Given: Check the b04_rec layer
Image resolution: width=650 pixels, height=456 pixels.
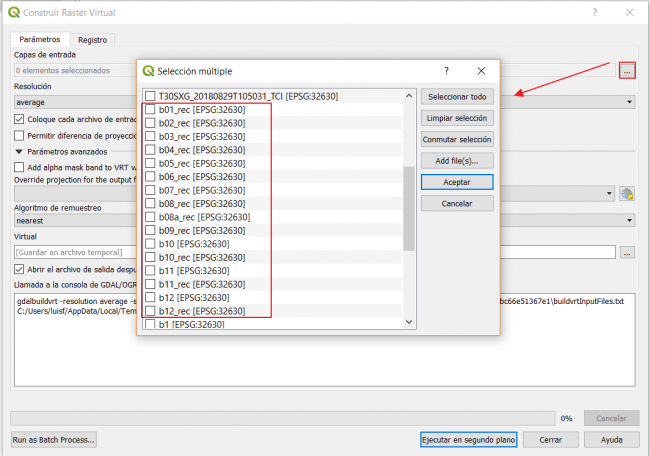Looking at the screenshot, I should [x=150, y=150].
